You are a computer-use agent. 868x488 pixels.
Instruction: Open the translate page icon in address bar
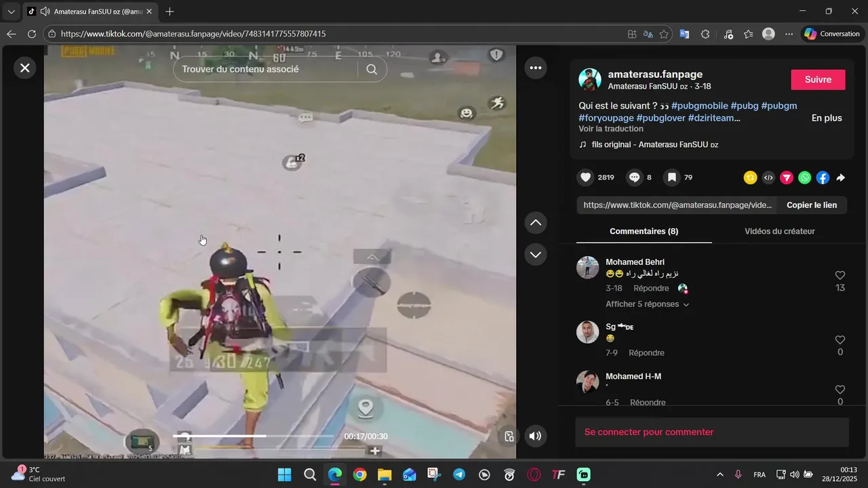(x=648, y=34)
